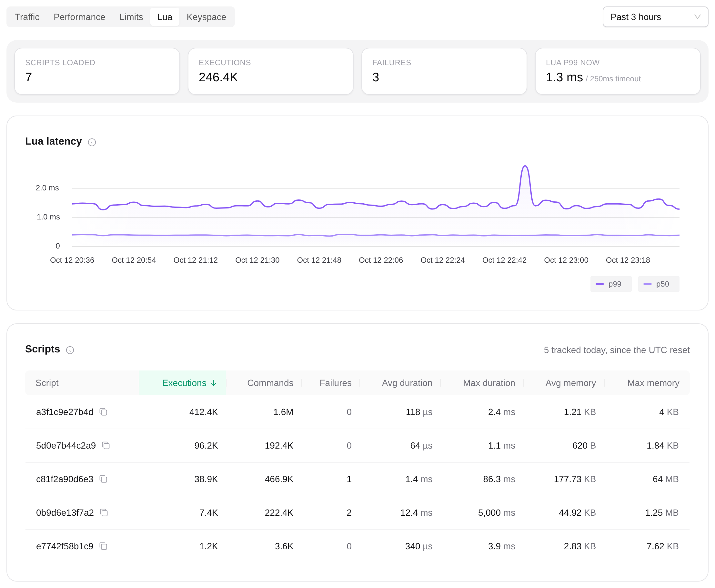Go to the Keyspace tab

tap(206, 17)
